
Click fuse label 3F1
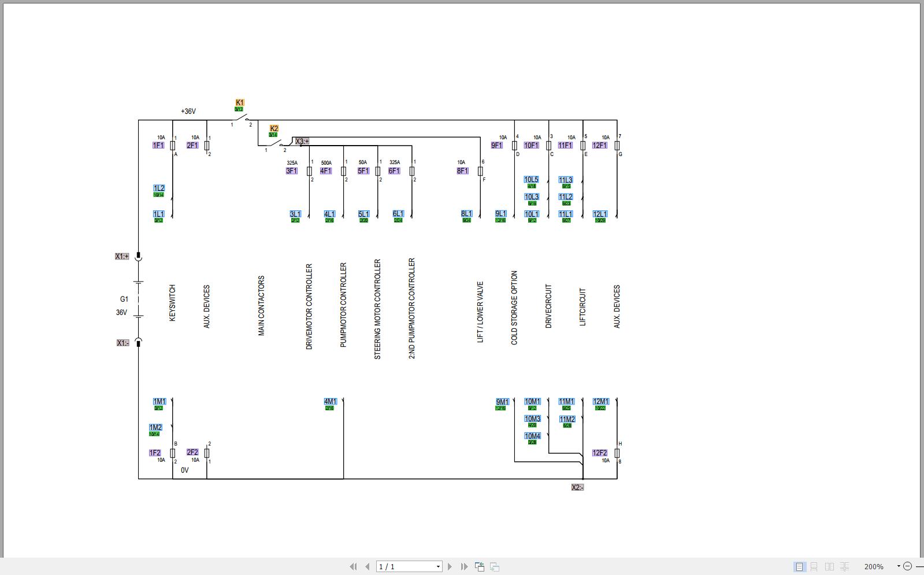[292, 171]
